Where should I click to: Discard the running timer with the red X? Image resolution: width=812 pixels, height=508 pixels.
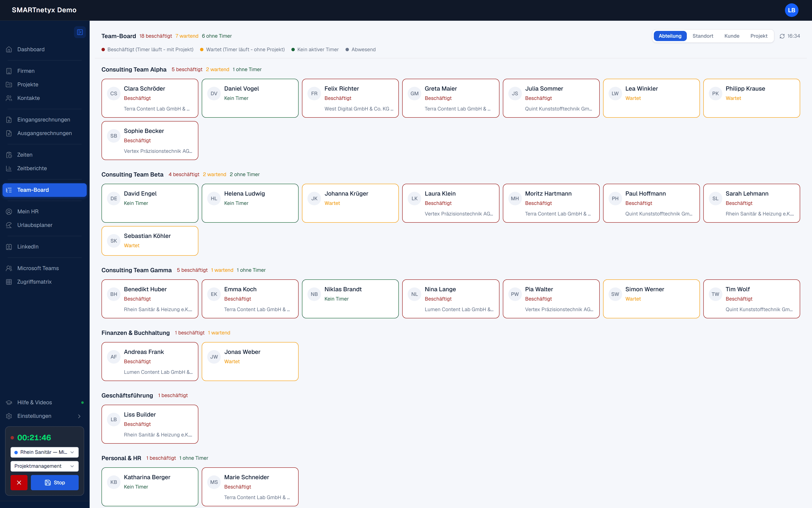[x=19, y=482]
